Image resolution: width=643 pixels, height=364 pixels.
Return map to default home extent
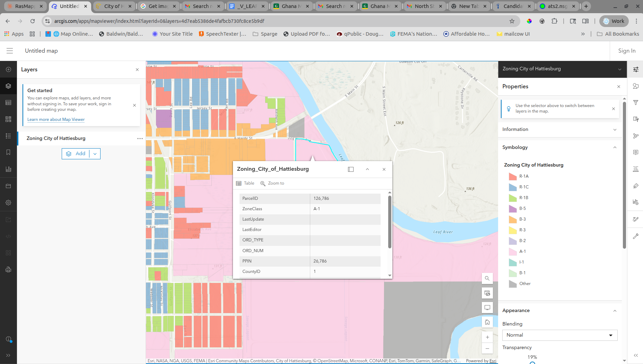pos(487,322)
